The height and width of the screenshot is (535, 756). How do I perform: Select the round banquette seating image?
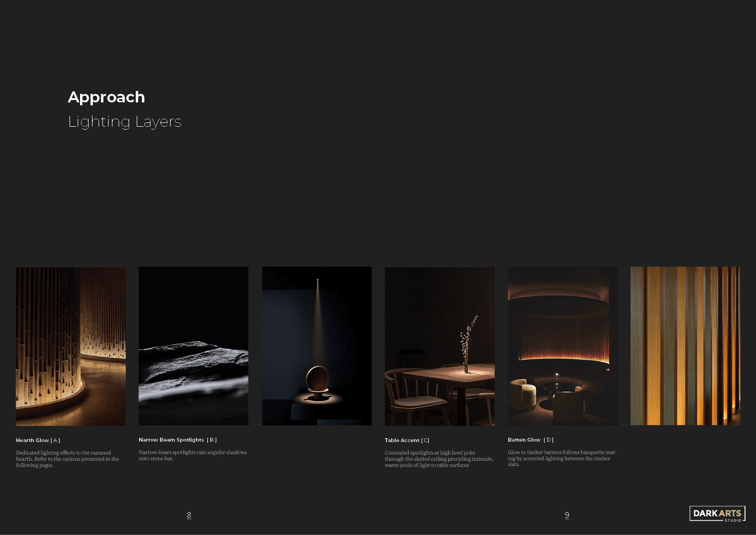pyautogui.click(x=562, y=346)
